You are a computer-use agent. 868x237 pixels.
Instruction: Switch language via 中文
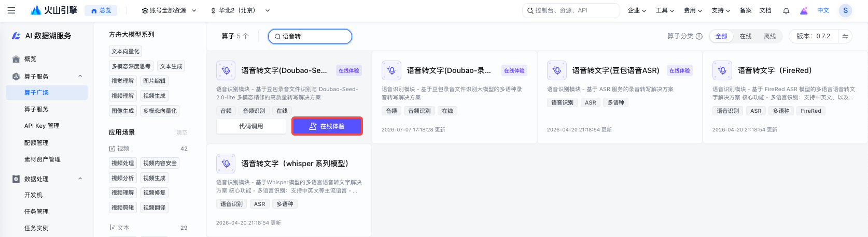(823, 10)
